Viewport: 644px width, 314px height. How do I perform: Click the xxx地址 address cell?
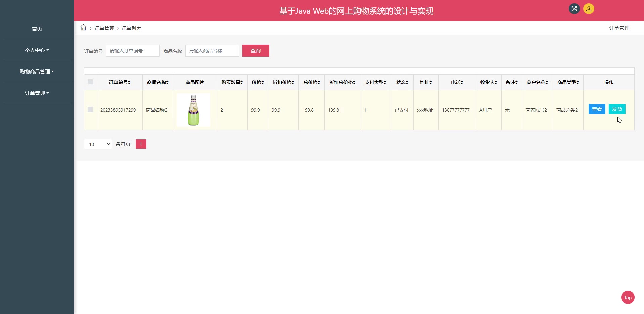[x=425, y=110]
